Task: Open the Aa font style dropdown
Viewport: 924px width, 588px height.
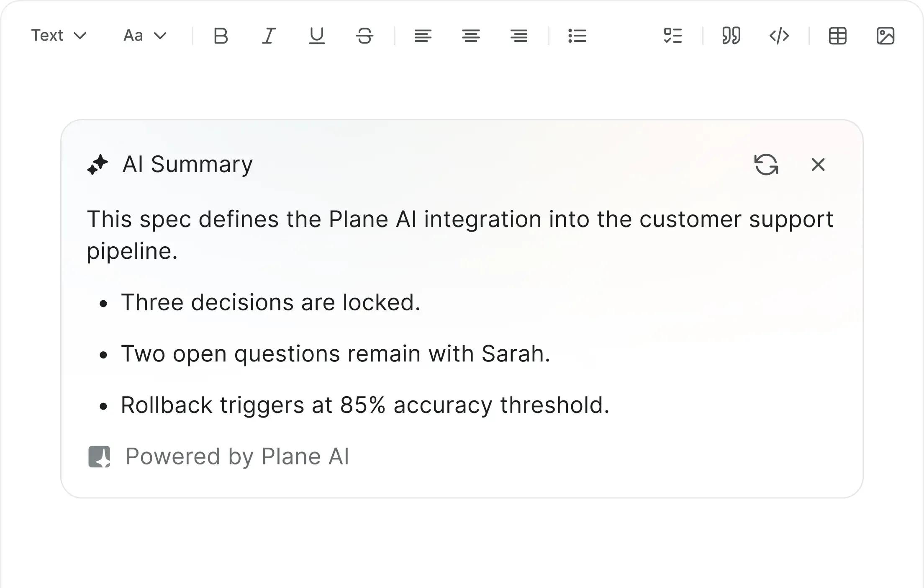Action: coord(144,36)
